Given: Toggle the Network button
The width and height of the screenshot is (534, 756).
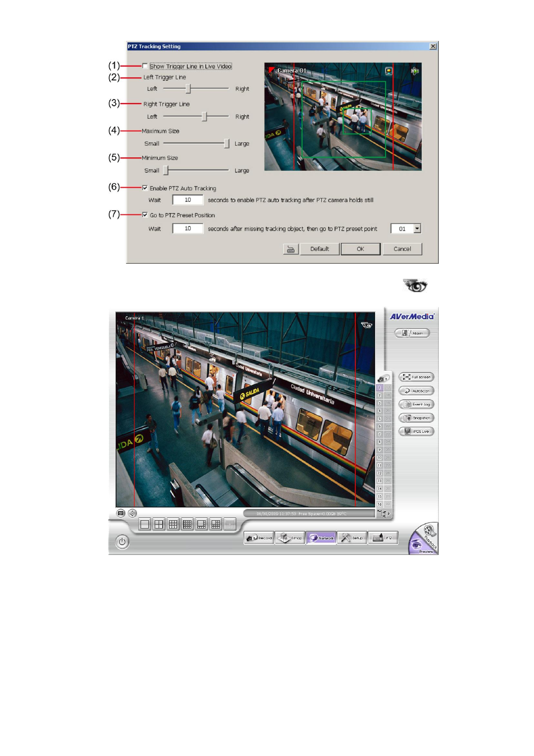Looking at the screenshot, I should (x=321, y=538).
